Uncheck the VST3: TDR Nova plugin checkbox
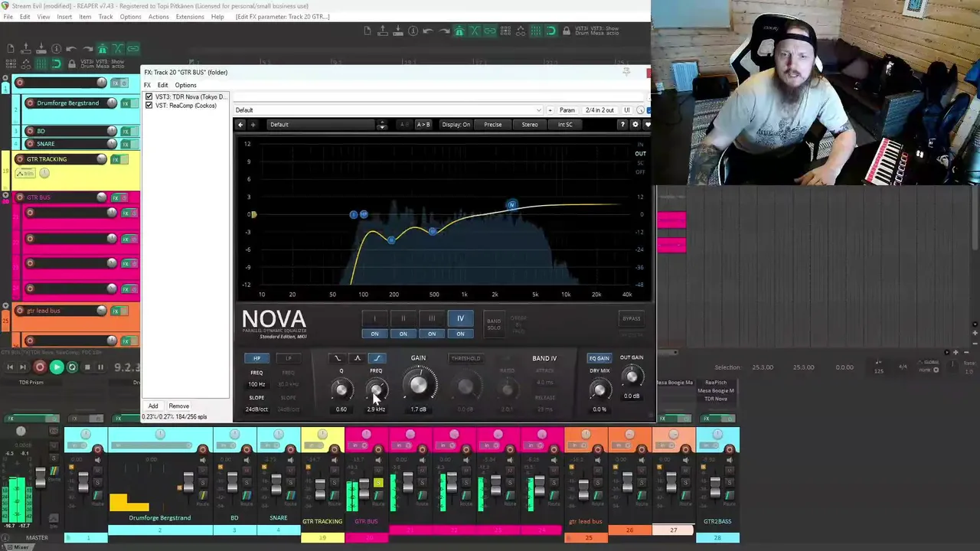Viewport: 980px width, 551px height. [149, 97]
